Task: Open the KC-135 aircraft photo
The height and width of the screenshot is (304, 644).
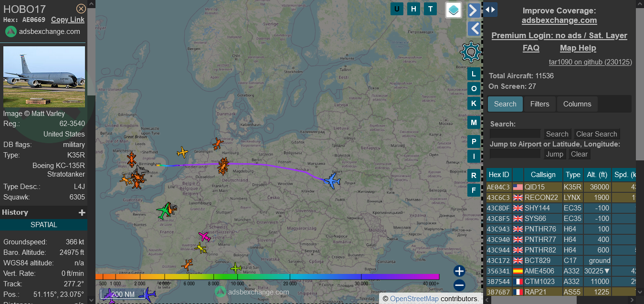Action: (44, 77)
